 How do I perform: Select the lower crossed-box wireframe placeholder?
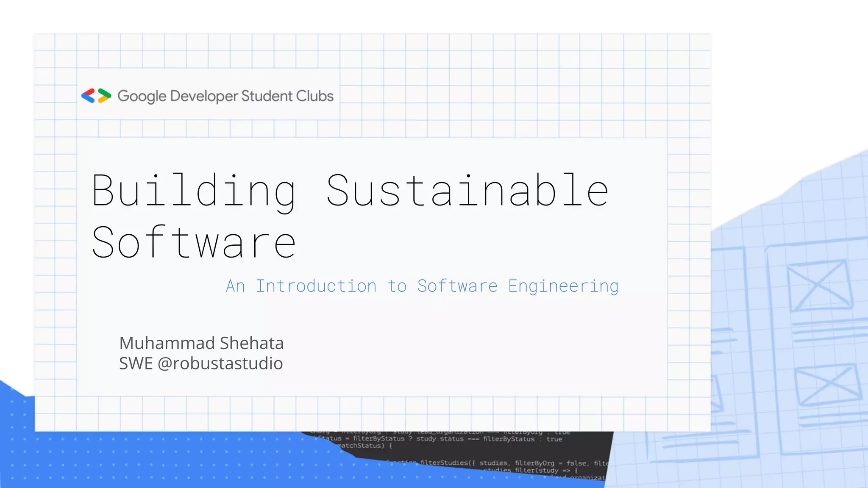pos(828,385)
